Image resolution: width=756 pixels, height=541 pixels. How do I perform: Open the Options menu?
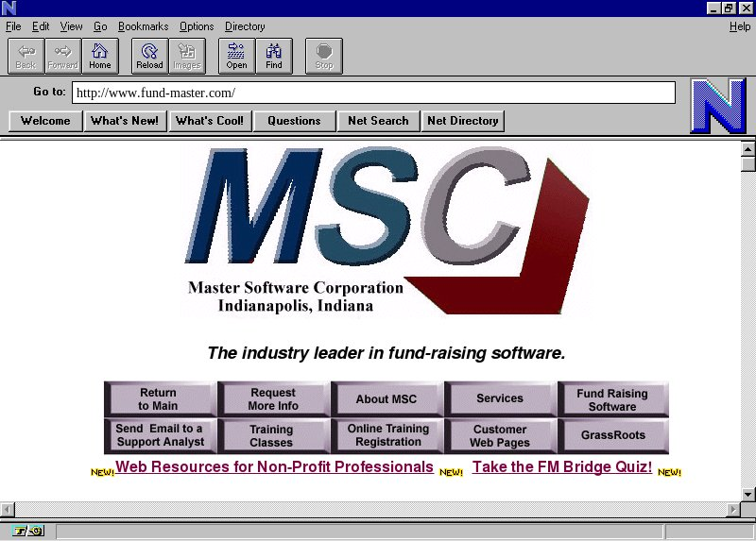click(197, 26)
